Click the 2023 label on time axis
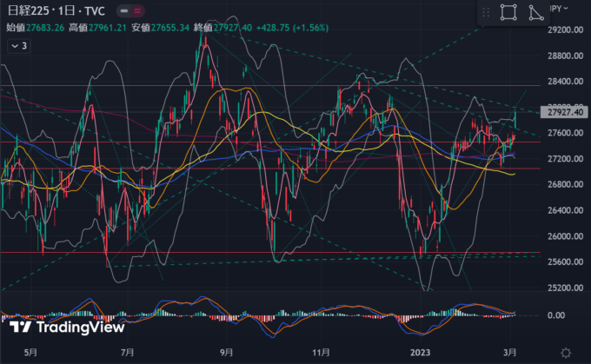 point(421,352)
